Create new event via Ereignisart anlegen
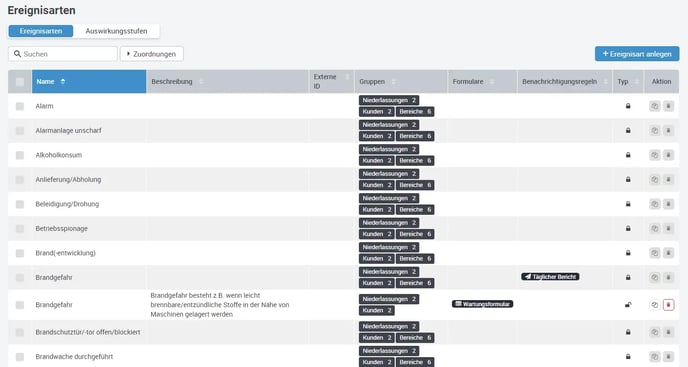The width and height of the screenshot is (688, 367). 637,54
